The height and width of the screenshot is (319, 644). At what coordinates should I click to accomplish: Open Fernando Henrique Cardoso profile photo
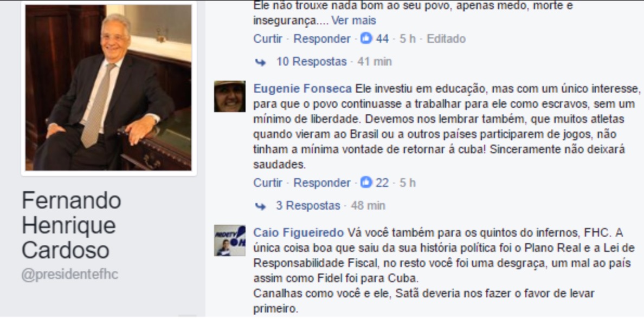108,87
